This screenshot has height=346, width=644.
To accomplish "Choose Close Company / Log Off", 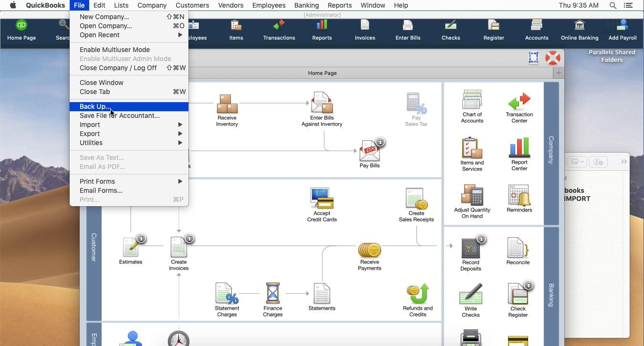I will pos(129,68).
